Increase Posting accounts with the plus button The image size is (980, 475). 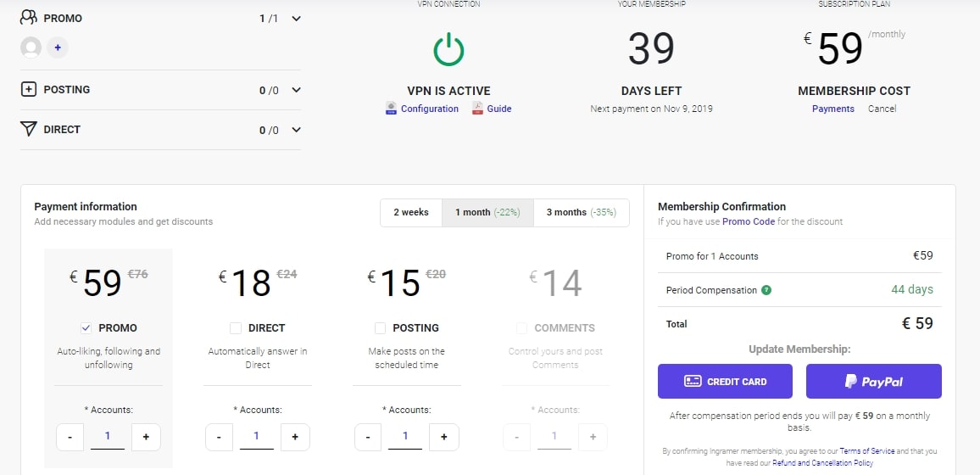(444, 437)
